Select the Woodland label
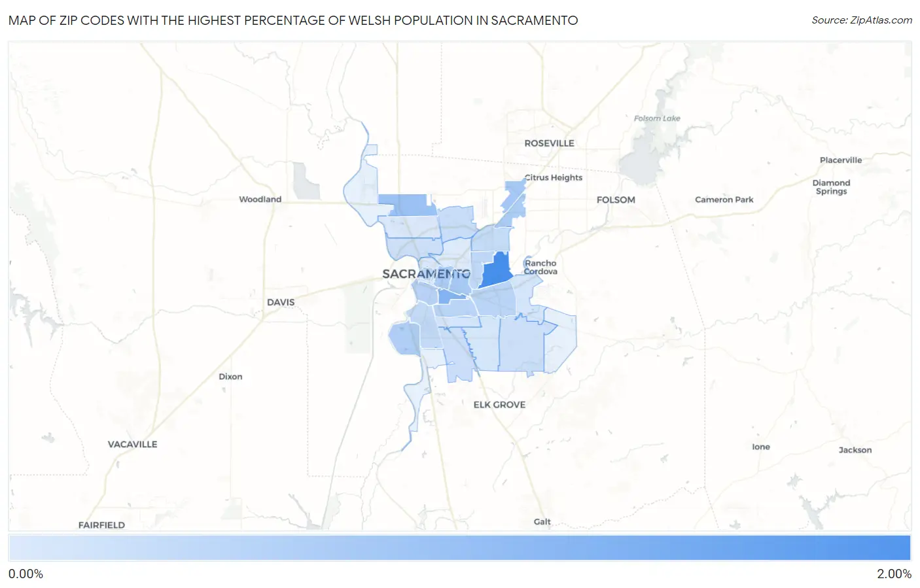Viewport: 920px width, 588px height. click(260, 199)
